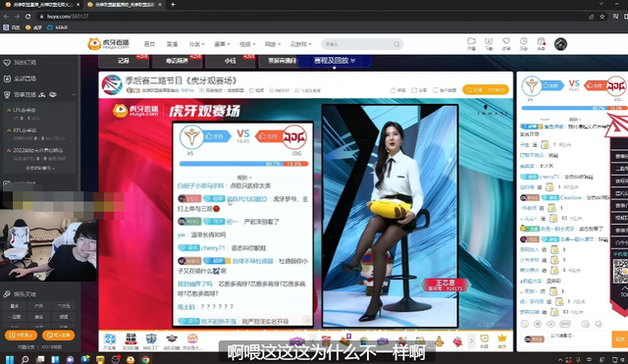Click the blue-red vote ratio bar in the sidebar
This screenshot has width=628, height=364.
(574, 108)
